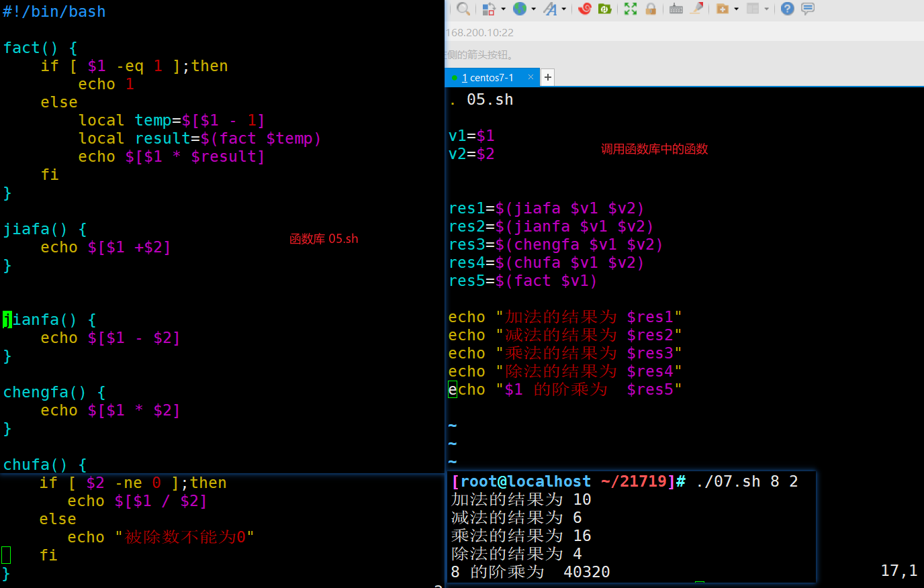Click the green Xagent toolbar icon
This screenshot has height=588, width=924.
tap(605, 9)
